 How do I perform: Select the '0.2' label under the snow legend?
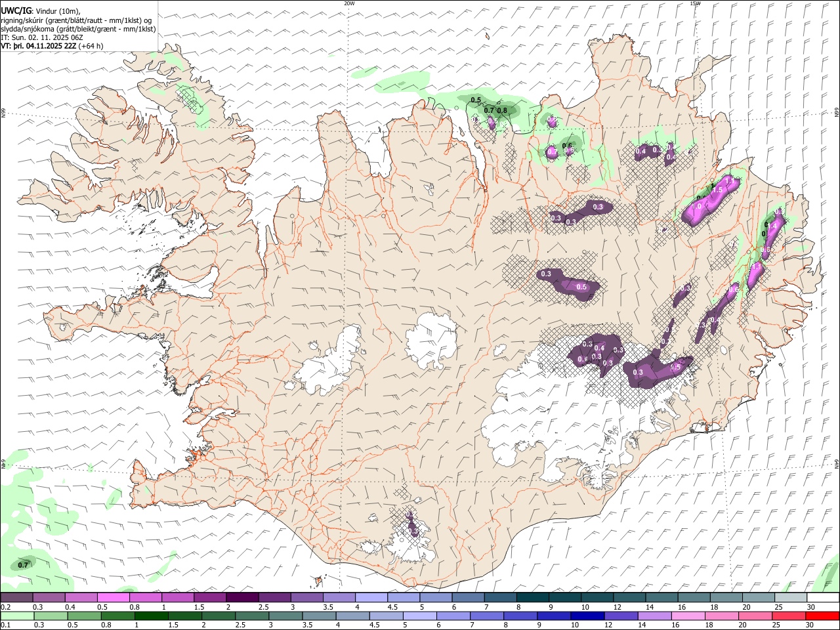pyautogui.click(x=6, y=607)
